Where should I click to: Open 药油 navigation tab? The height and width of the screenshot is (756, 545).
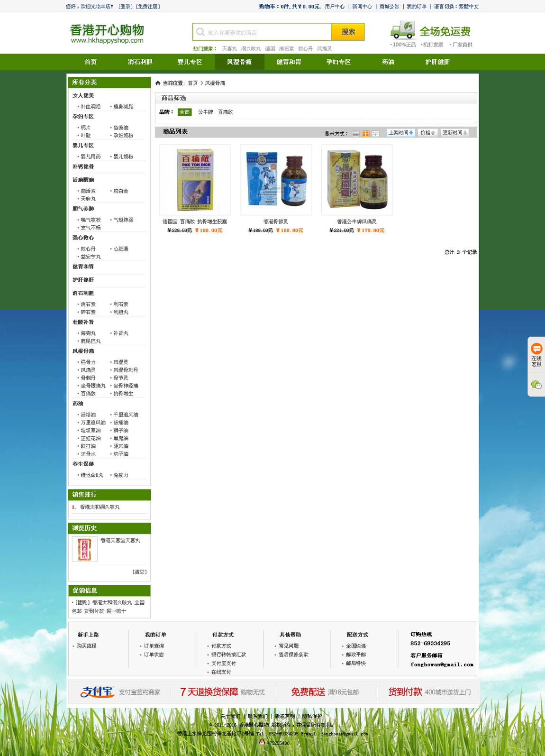(x=388, y=62)
